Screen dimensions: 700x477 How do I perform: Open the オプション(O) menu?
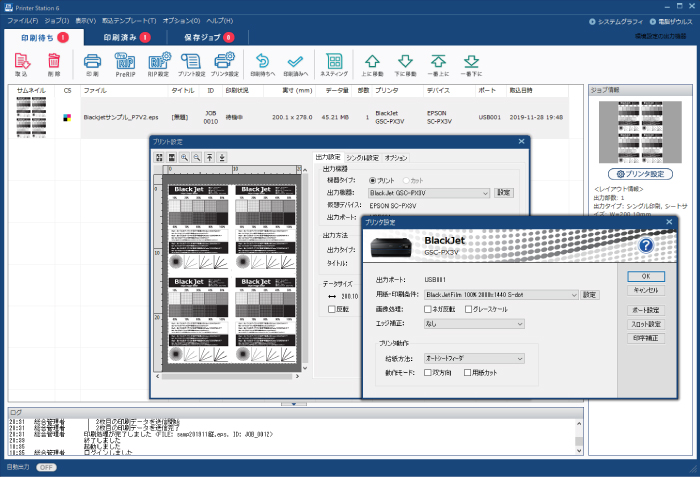pos(181,21)
